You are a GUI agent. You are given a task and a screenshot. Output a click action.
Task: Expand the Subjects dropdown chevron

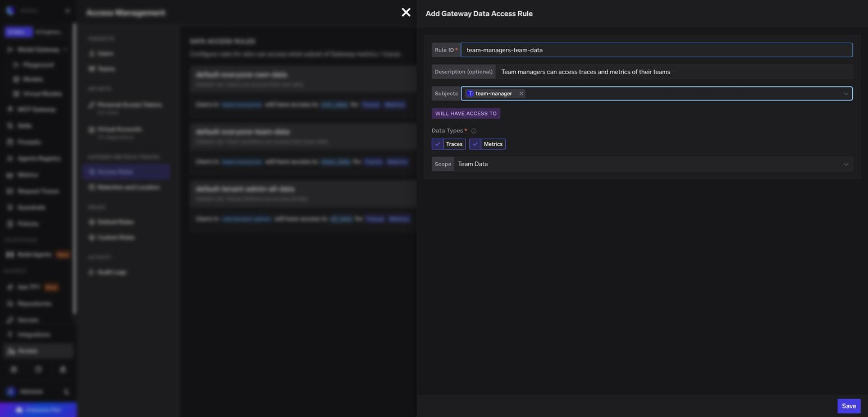(x=846, y=94)
